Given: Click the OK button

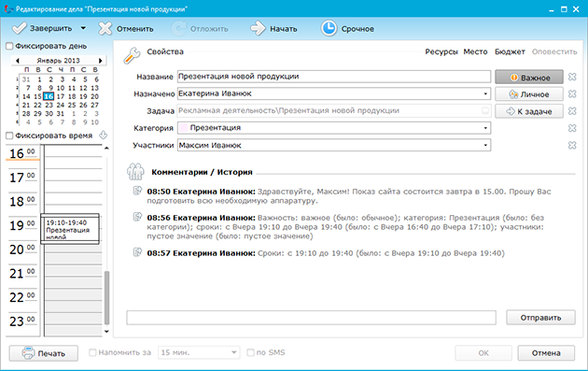Looking at the screenshot, I should 483,353.
